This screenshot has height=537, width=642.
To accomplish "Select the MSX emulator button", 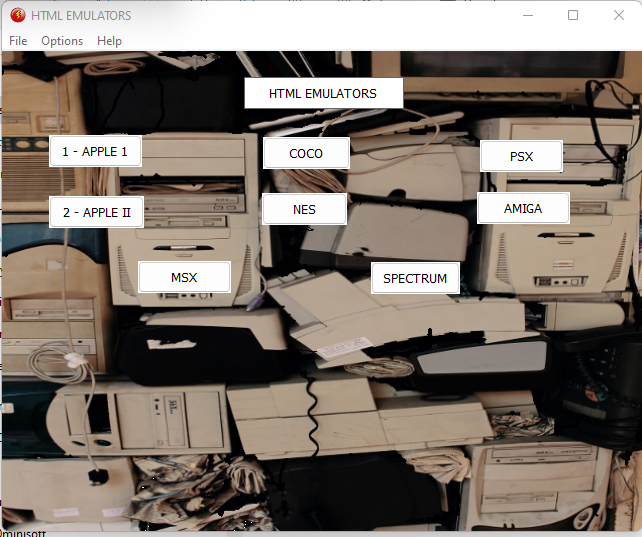I will [184, 277].
